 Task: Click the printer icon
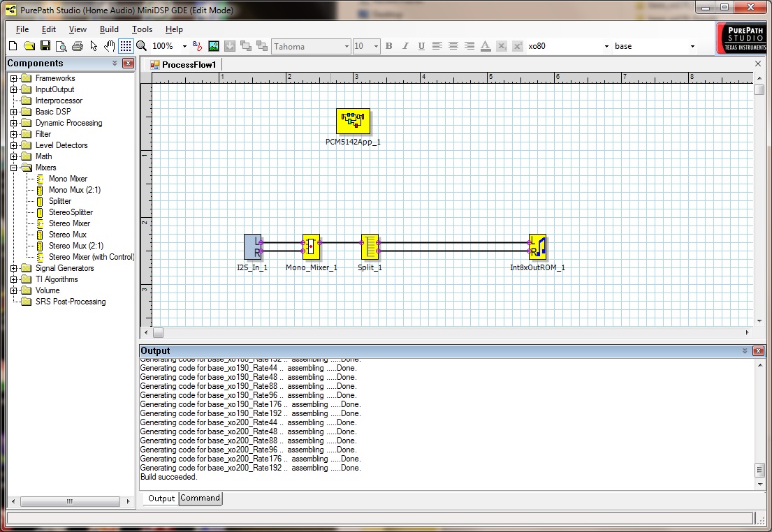pyautogui.click(x=78, y=46)
